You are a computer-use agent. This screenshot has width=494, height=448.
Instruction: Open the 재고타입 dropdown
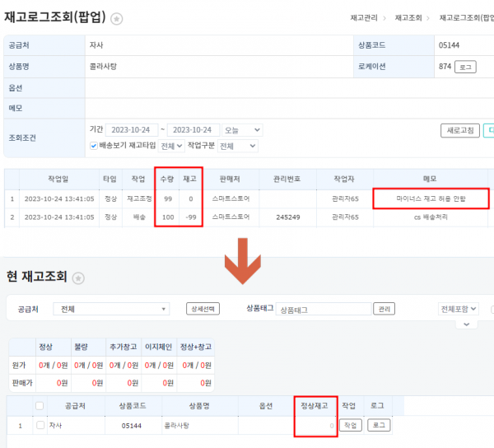pyautogui.click(x=170, y=146)
